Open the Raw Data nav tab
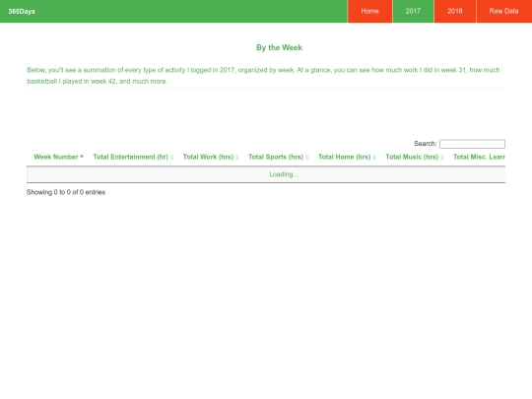This screenshot has height=399, width=532. pos(503,11)
